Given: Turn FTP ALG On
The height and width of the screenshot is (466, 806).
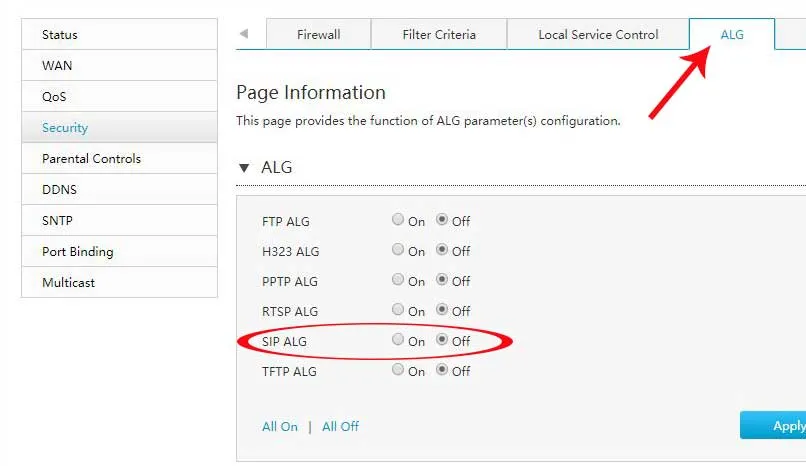Looking at the screenshot, I should (x=398, y=220).
